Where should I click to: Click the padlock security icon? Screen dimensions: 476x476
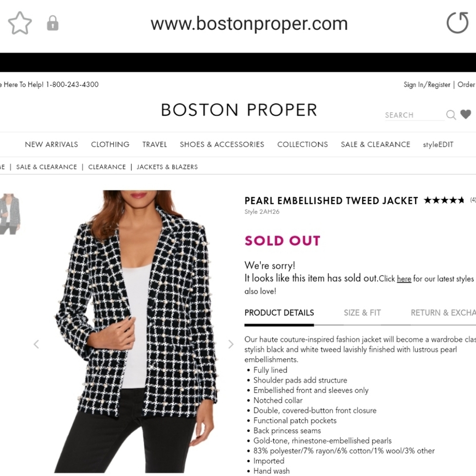(52, 22)
